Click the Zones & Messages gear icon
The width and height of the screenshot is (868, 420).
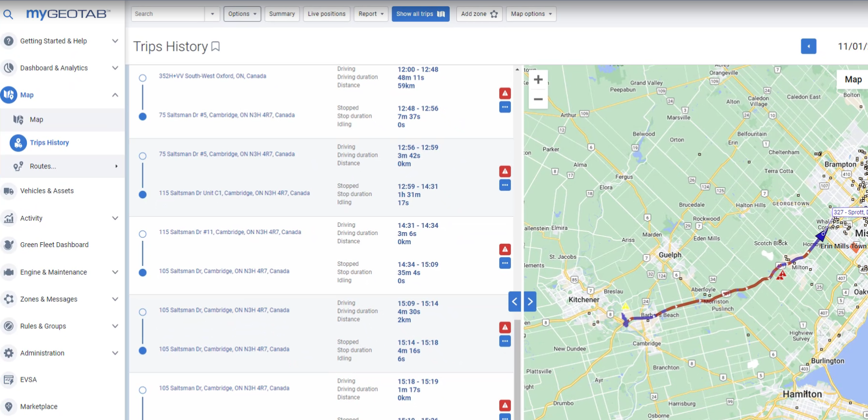[x=9, y=299]
